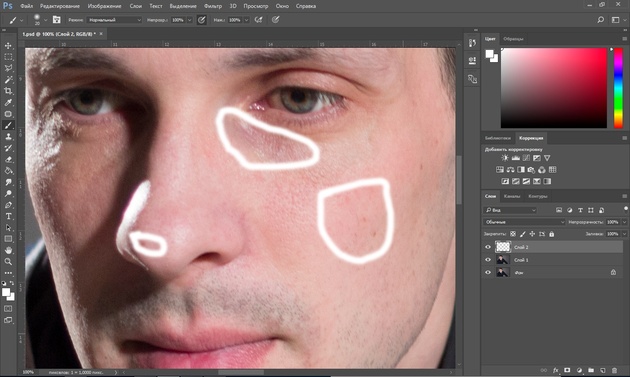Image resolution: width=630 pixels, height=377 pixels.
Task: Open tool preset picker arrow
Action: click(x=22, y=20)
